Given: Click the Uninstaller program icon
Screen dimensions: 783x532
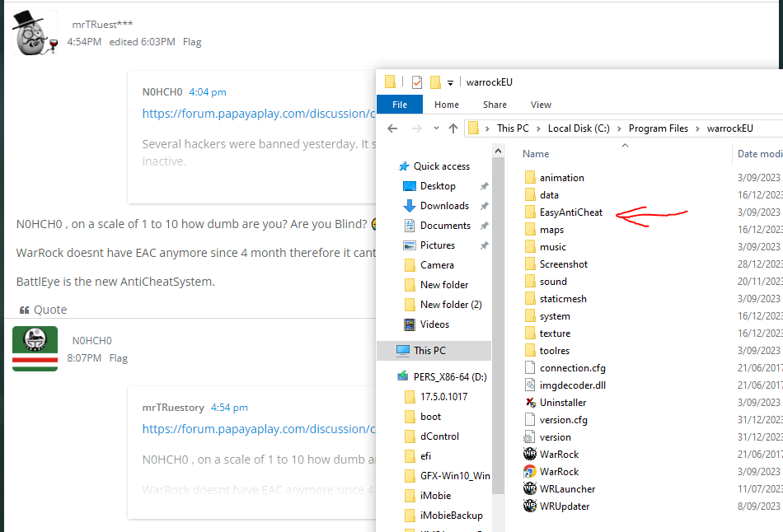Looking at the screenshot, I should point(530,403).
